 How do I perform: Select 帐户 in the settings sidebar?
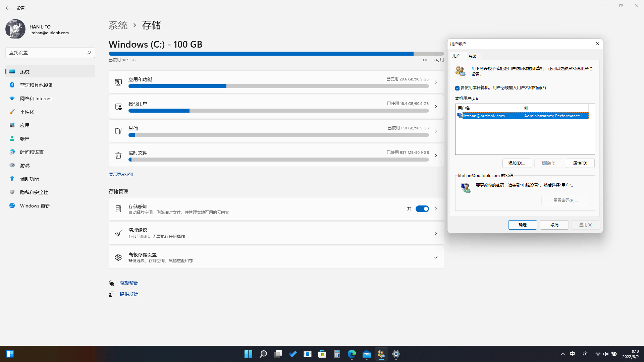pos(24,138)
